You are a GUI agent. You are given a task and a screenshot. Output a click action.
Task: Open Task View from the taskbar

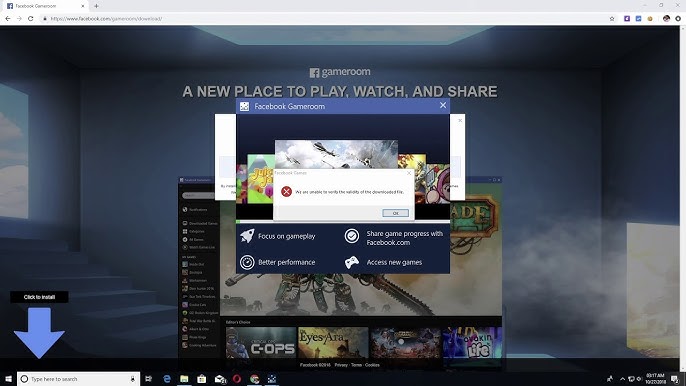tap(148, 379)
